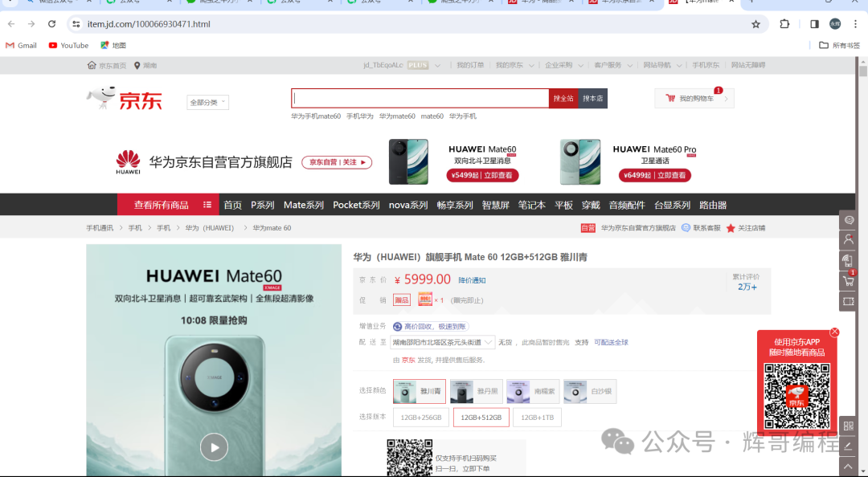Open the P系列 nav item
Screen dimensions: 868x477
[x=262, y=205]
